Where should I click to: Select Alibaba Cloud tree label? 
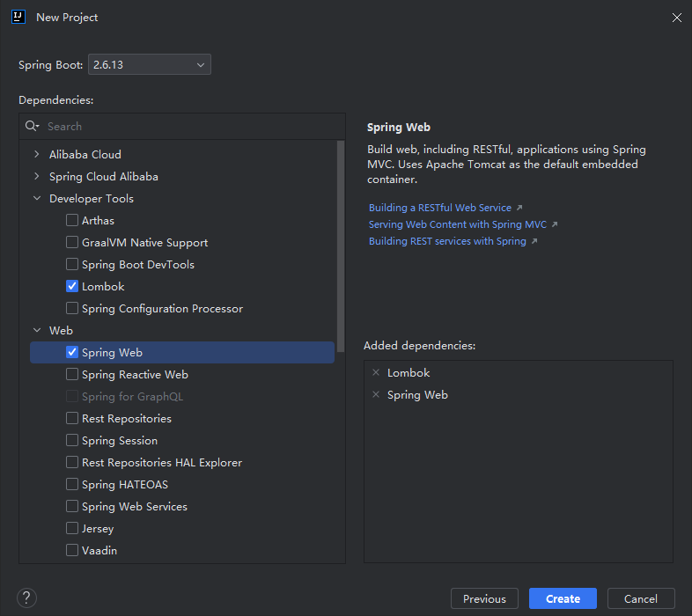click(x=85, y=155)
